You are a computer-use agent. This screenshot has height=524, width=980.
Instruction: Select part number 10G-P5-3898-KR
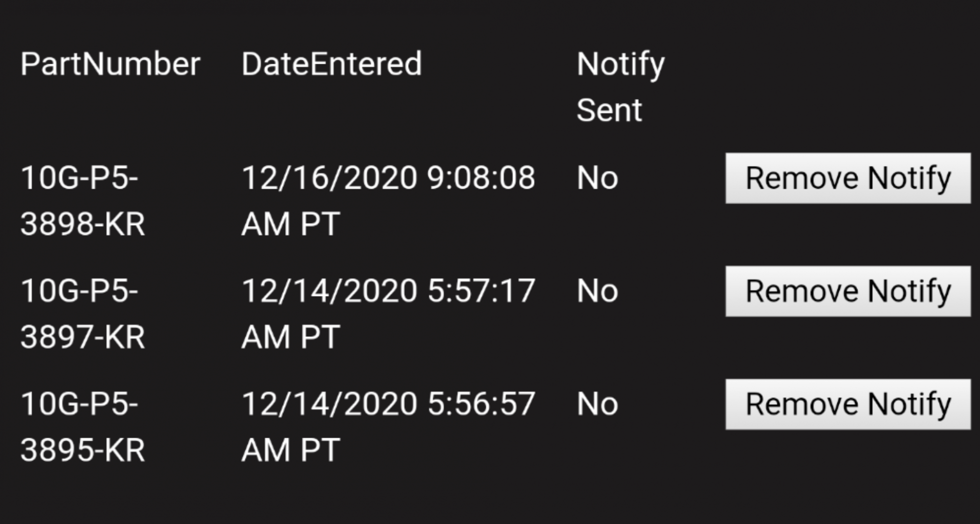pyautogui.click(x=82, y=200)
